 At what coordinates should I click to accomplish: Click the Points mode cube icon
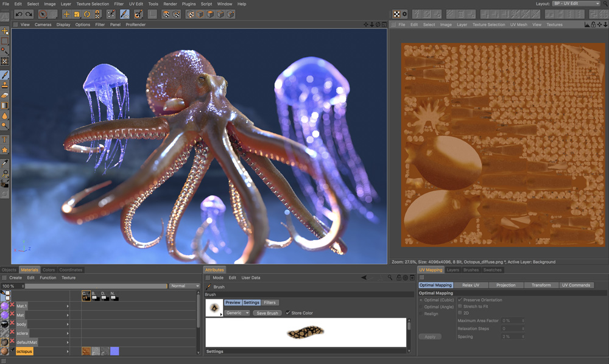230,15
